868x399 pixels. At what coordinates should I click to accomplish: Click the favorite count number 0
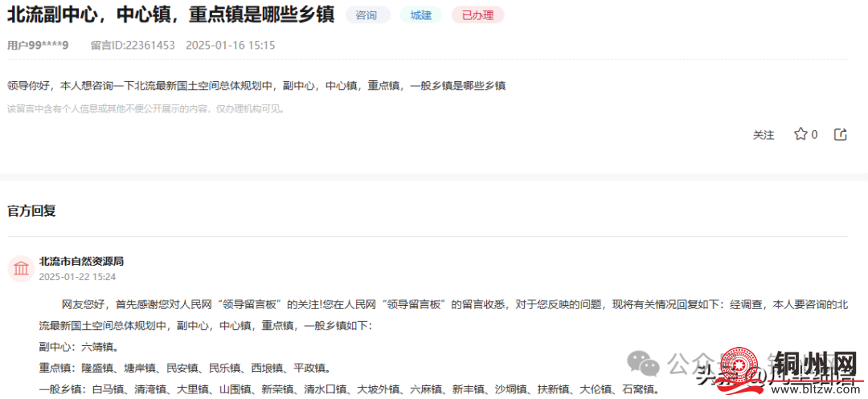click(x=814, y=135)
